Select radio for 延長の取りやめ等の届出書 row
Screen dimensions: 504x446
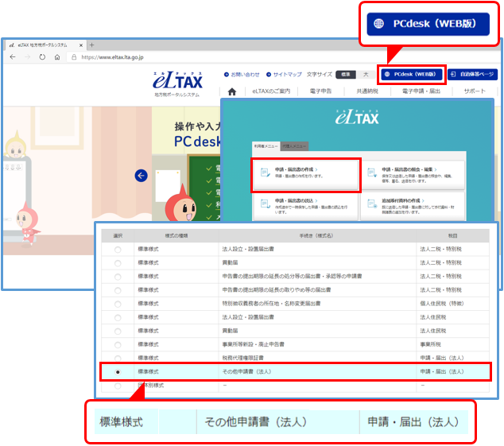(x=118, y=290)
